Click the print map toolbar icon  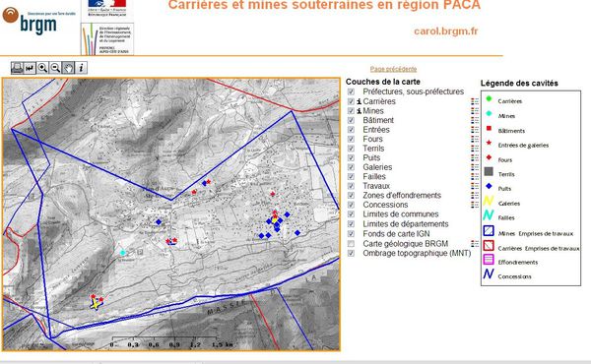point(17,68)
